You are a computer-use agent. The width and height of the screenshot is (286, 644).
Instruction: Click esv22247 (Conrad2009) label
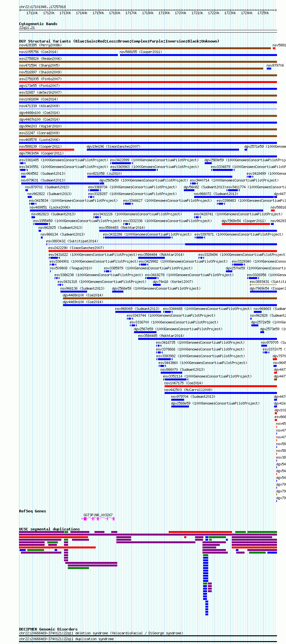pos(40,133)
